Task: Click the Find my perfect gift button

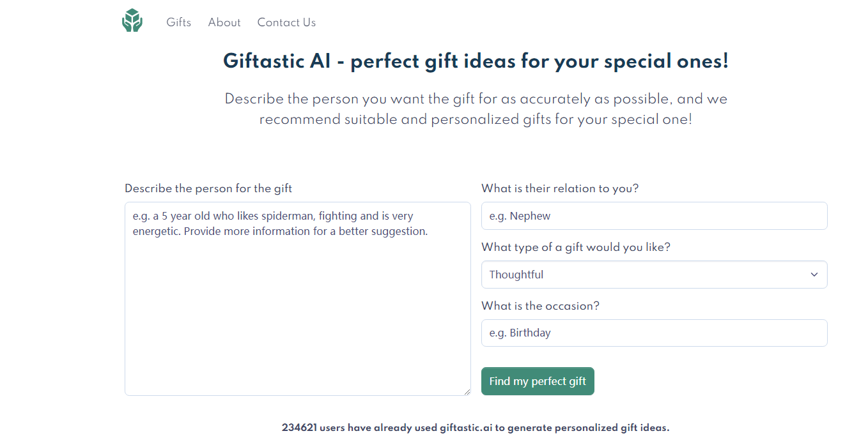Action: [538, 381]
